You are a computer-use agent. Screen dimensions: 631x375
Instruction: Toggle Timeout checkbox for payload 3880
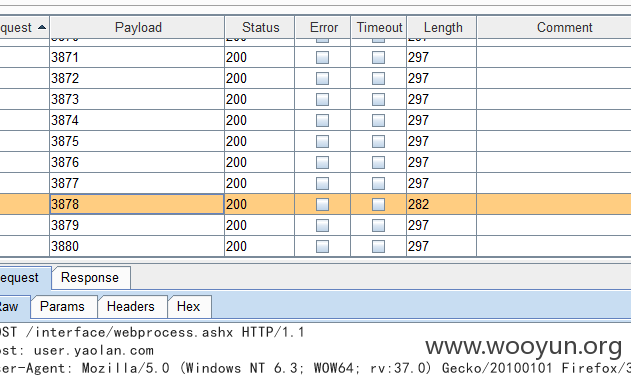pyautogui.click(x=378, y=246)
